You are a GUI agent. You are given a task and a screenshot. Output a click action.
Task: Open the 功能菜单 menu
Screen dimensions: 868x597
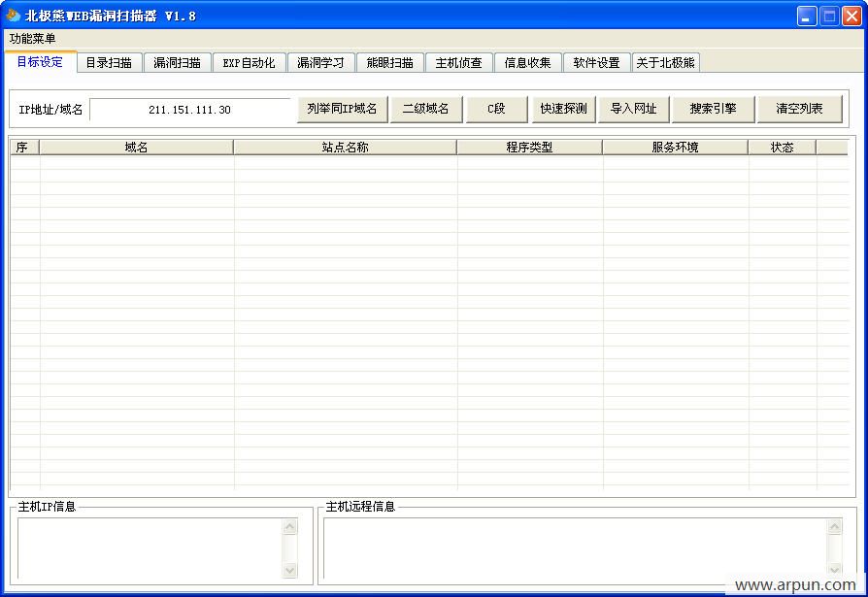pos(32,39)
